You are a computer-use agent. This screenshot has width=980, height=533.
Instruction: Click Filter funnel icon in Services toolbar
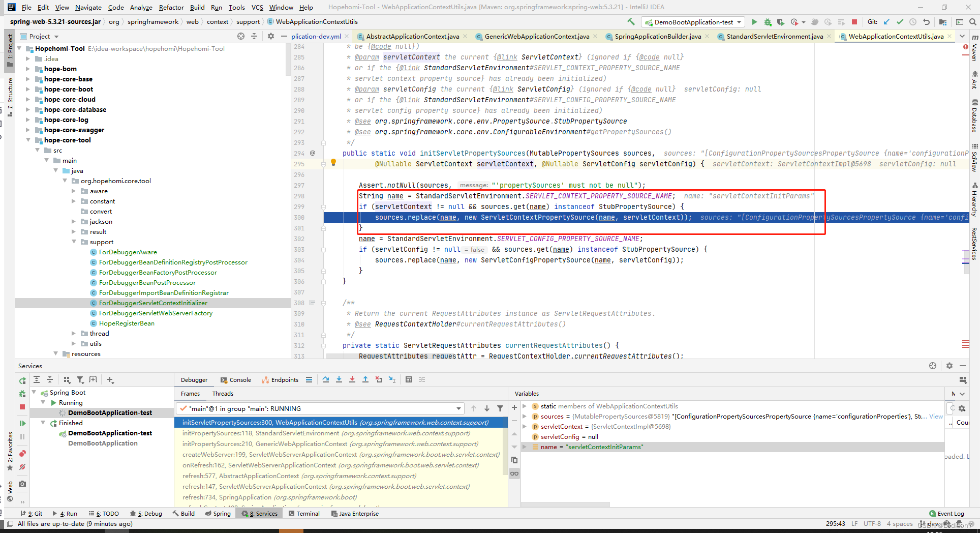click(80, 379)
